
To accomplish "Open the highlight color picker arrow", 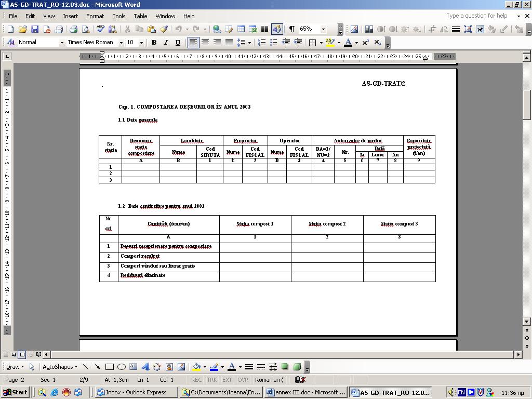I will click(339, 43).
